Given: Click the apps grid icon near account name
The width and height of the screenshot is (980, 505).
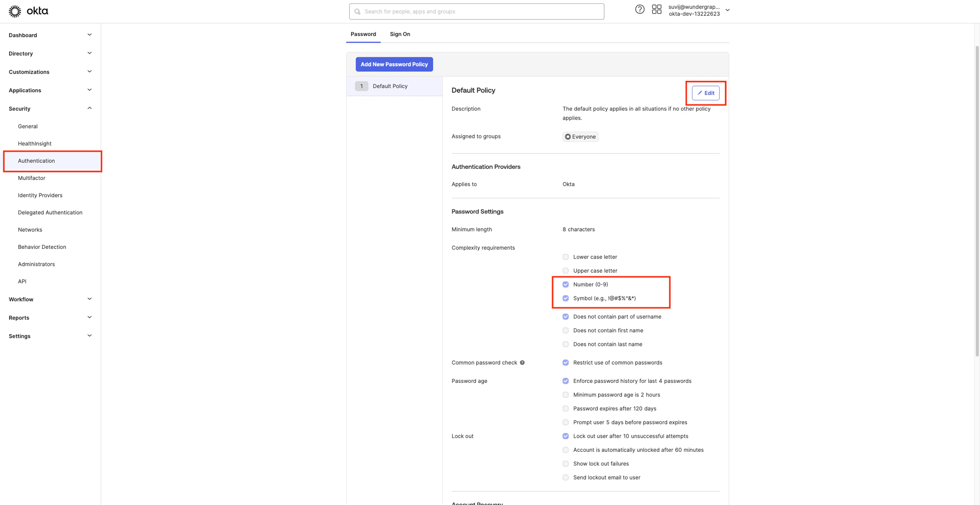Looking at the screenshot, I should point(656,9).
